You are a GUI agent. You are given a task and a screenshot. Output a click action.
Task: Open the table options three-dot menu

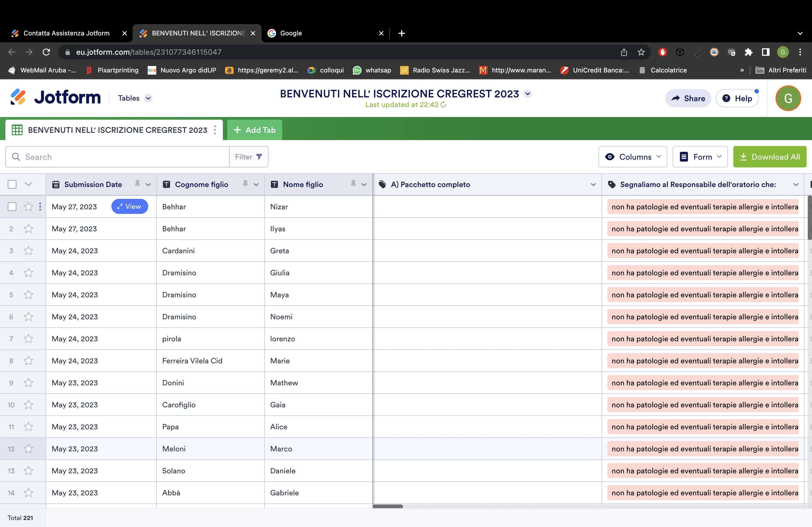click(x=215, y=130)
